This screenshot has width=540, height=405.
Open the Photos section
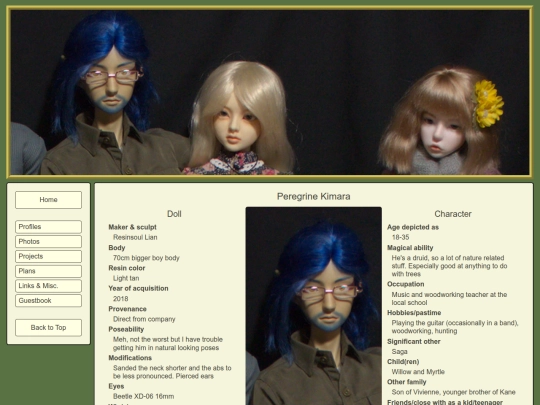click(48, 241)
